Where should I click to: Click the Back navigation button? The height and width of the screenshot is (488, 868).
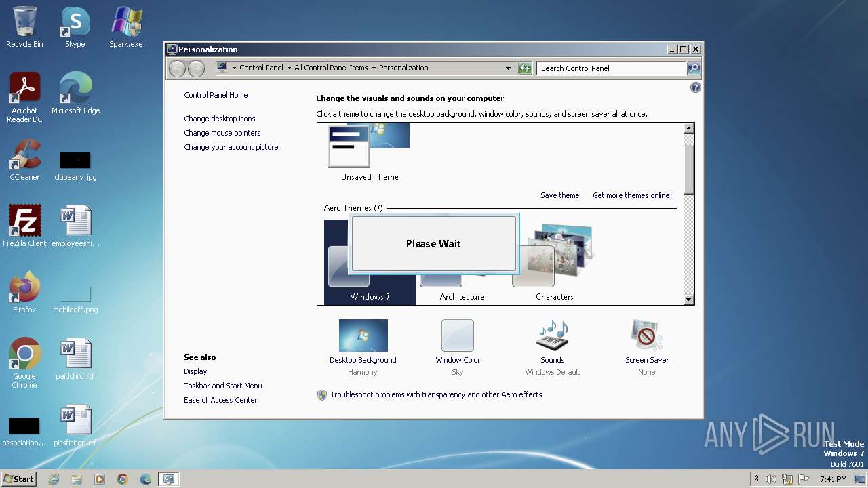coord(177,68)
